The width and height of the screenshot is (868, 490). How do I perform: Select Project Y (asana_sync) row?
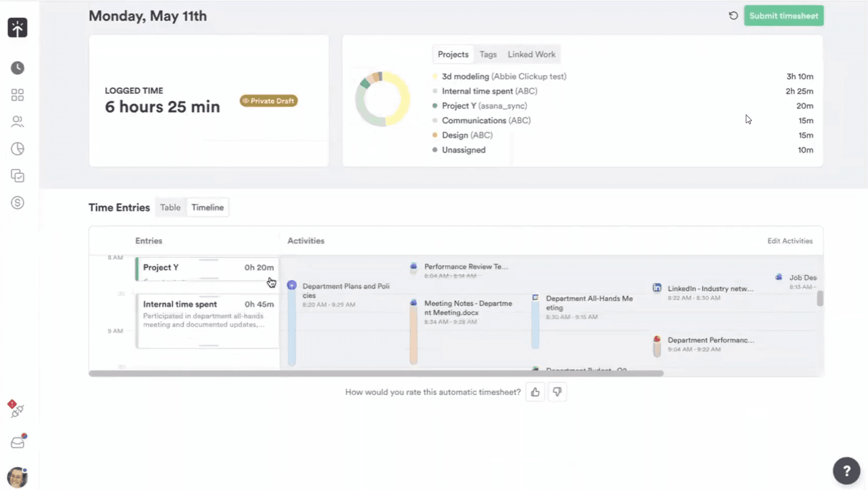623,106
